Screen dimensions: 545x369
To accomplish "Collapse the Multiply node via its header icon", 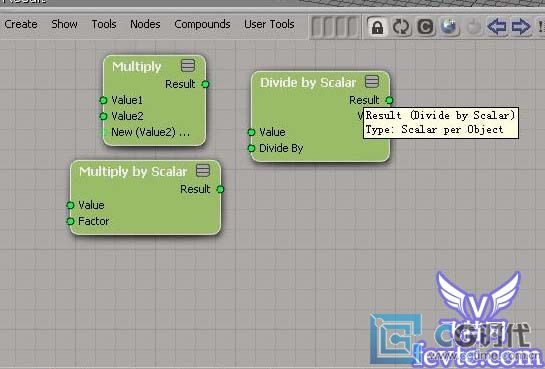I will point(188,66).
